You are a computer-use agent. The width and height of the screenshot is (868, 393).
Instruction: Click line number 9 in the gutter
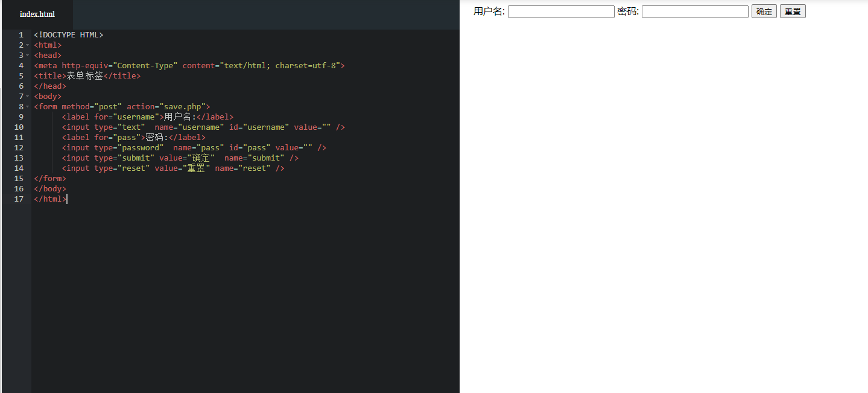click(21, 117)
